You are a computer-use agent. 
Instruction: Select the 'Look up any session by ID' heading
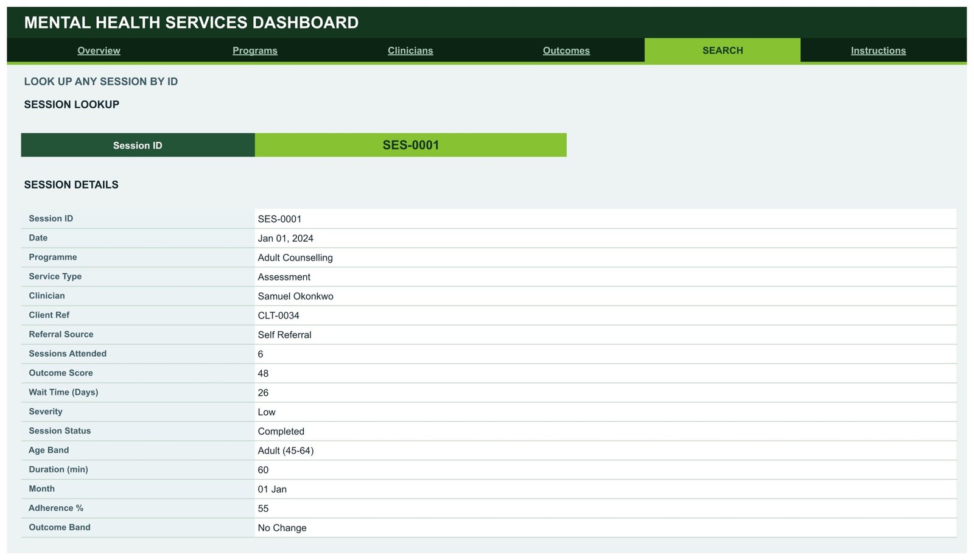(x=101, y=82)
